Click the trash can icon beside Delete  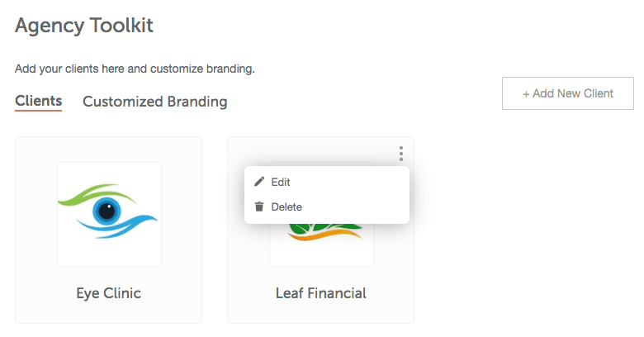coord(259,206)
